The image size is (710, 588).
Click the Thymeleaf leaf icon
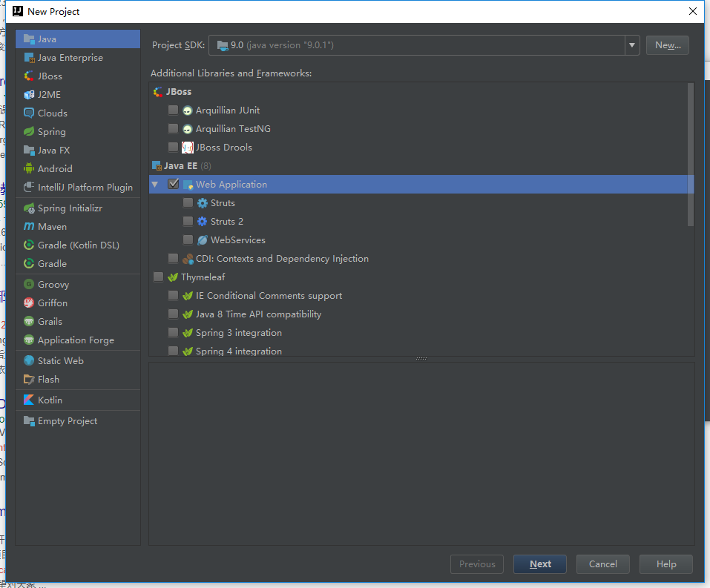[173, 277]
